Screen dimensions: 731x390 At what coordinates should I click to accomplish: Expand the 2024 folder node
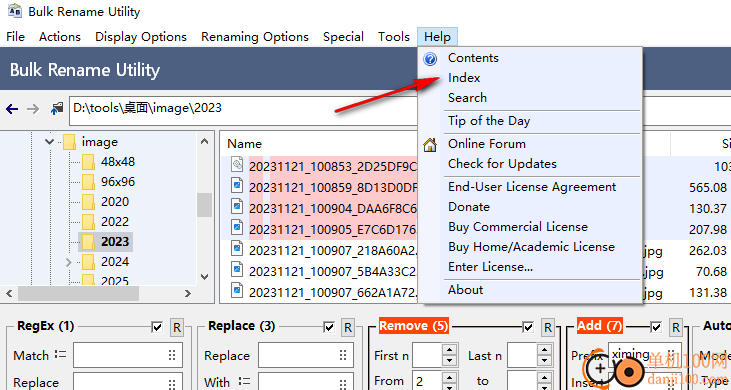click(69, 262)
